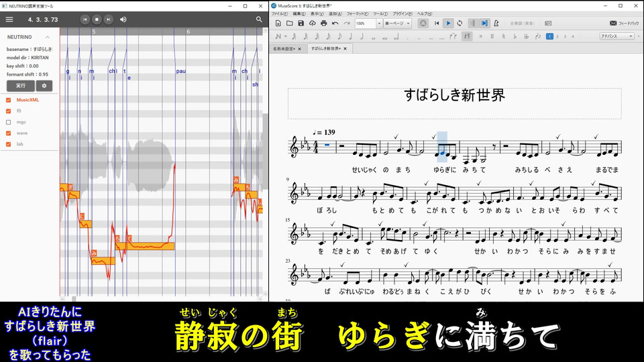The width and height of the screenshot is (644, 362).
Task: Click measure 5 marker in NEUTRINO timeline
Action: (94, 32)
